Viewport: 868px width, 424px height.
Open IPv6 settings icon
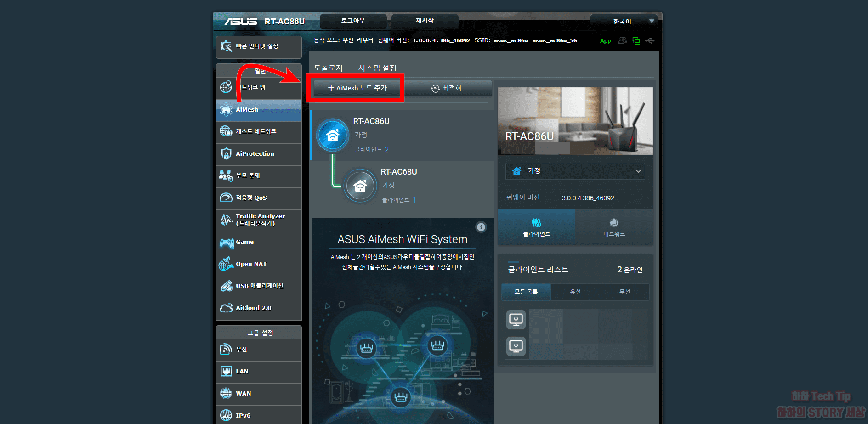[226, 415]
